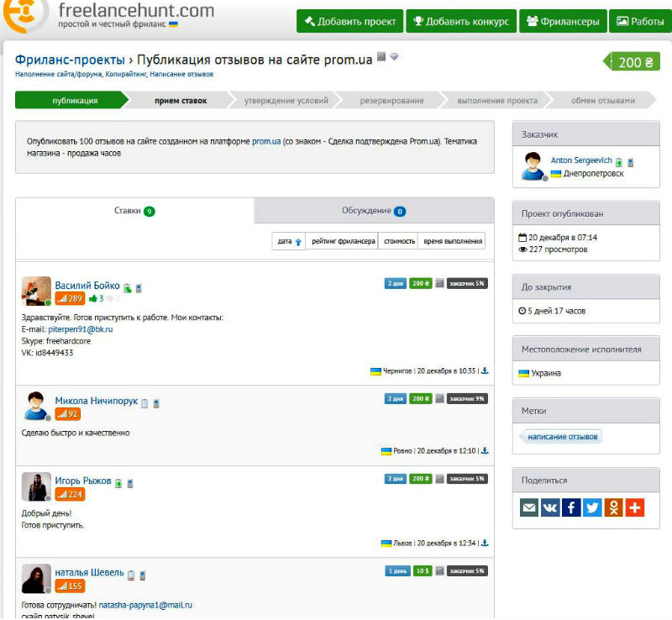Share project on VK icon
672x620 pixels.
tap(550, 507)
